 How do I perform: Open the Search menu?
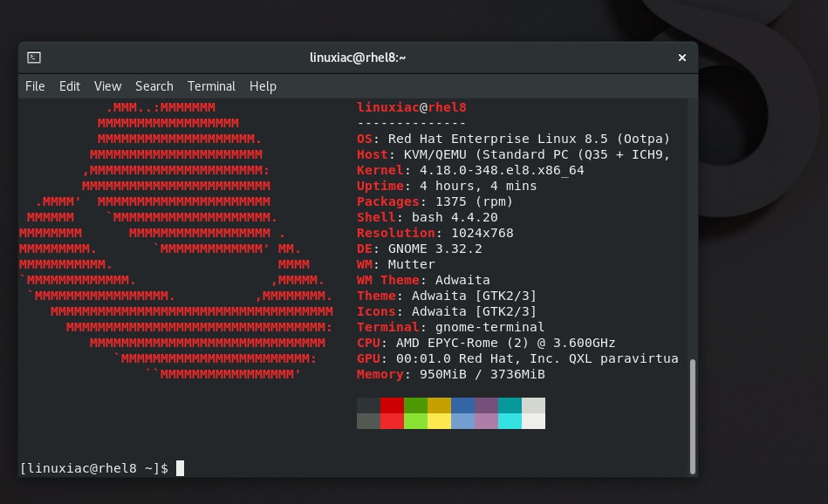(x=154, y=86)
